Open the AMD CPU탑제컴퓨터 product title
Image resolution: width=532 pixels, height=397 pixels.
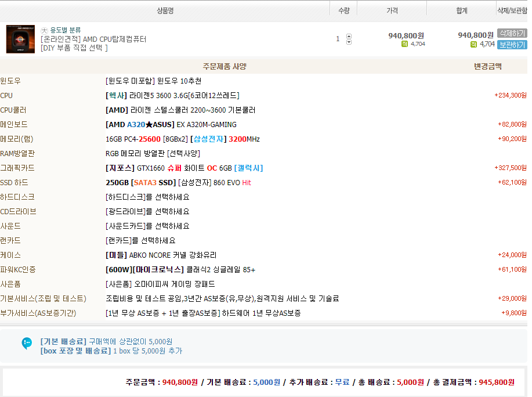(x=93, y=39)
